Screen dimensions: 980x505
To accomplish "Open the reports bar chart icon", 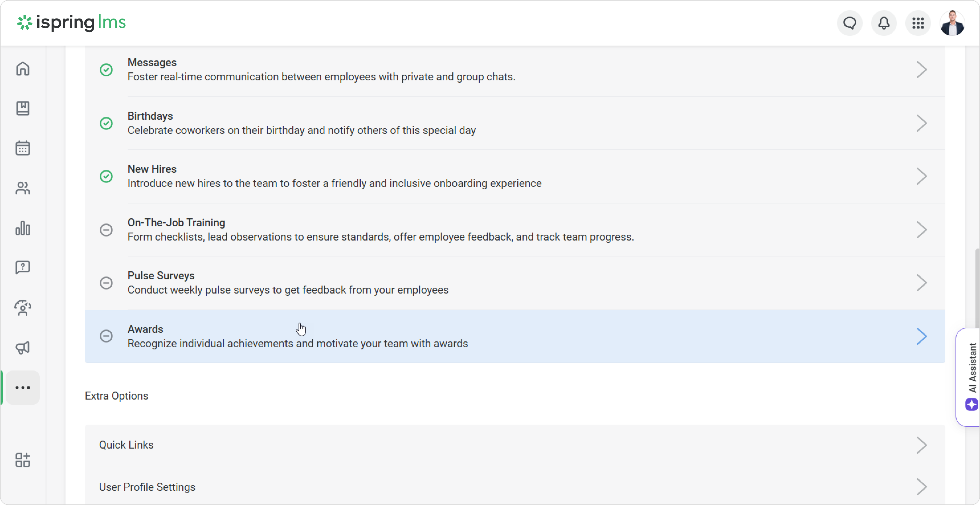I will (x=23, y=228).
